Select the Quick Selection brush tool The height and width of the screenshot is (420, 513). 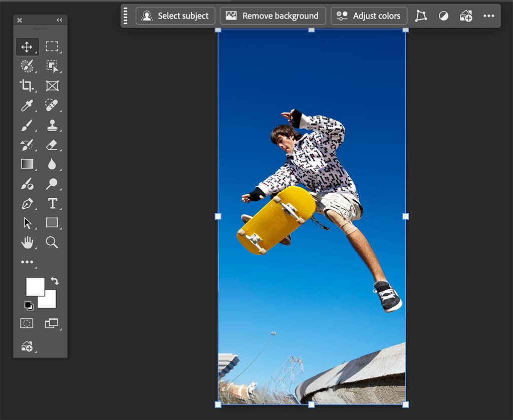click(27, 66)
